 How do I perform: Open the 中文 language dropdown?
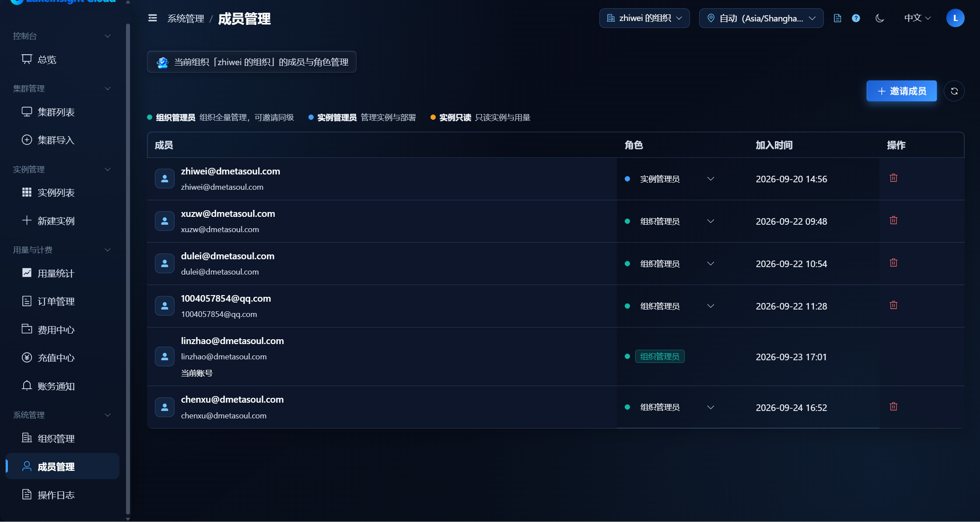coord(917,18)
